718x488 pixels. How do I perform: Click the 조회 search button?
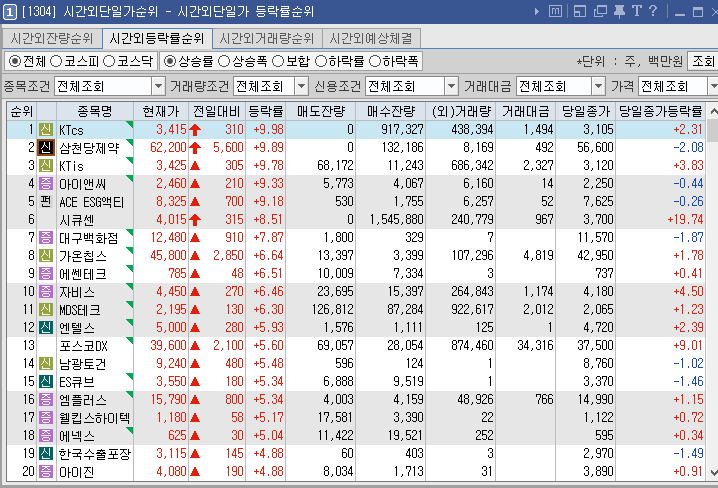point(703,61)
